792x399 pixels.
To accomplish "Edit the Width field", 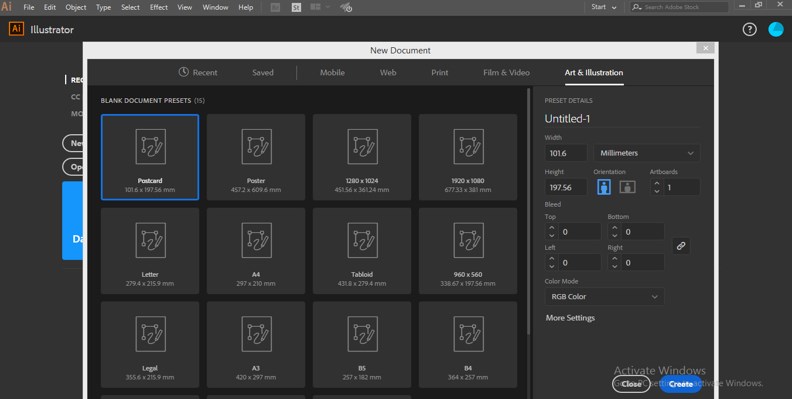I will 566,153.
